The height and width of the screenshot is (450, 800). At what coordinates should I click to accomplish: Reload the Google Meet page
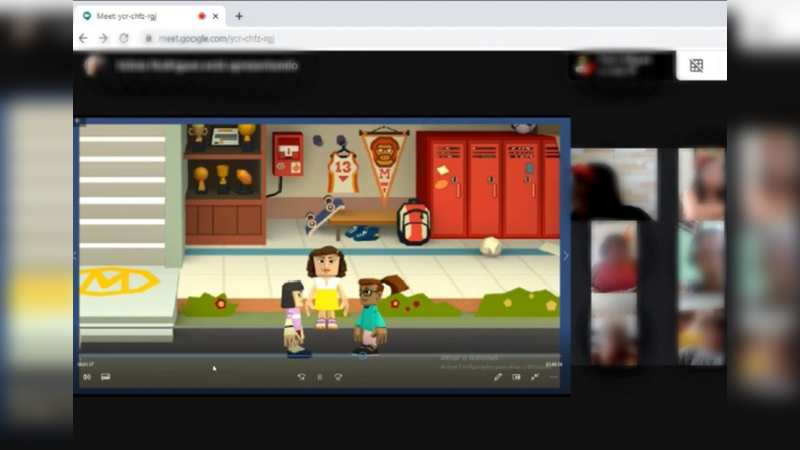point(123,38)
